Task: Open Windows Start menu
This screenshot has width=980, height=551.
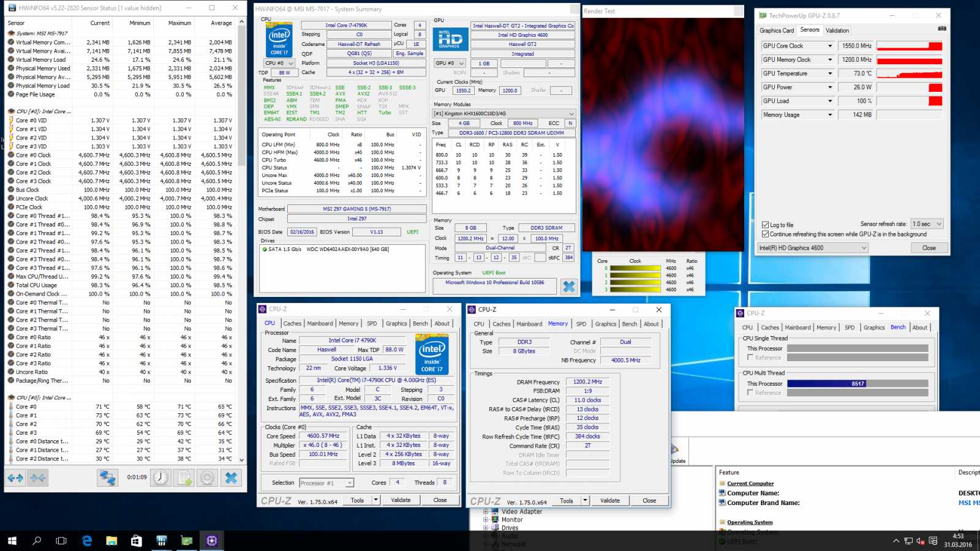Action: tap(12, 541)
